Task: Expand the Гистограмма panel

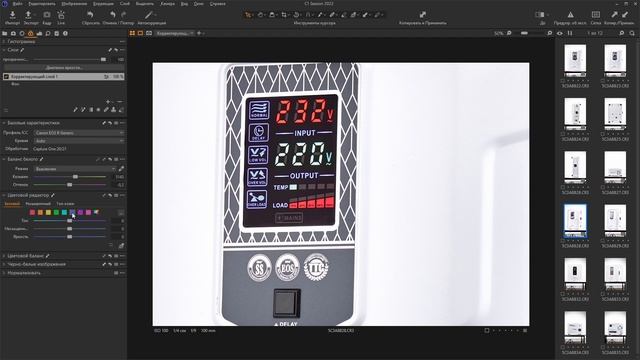Action: 4,42
